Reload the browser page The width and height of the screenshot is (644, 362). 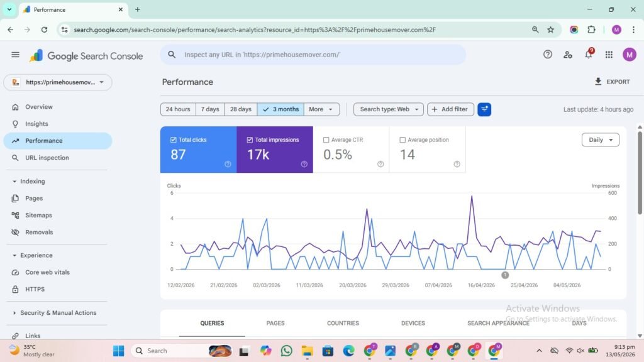coord(45,30)
